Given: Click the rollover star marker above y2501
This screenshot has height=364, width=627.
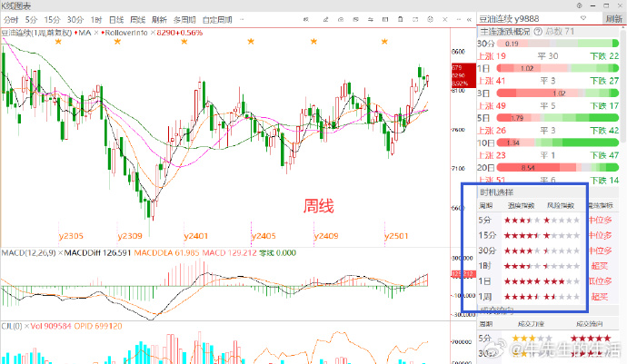Looking at the screenshot, I should pyautogui.click(x=384, y=42).
